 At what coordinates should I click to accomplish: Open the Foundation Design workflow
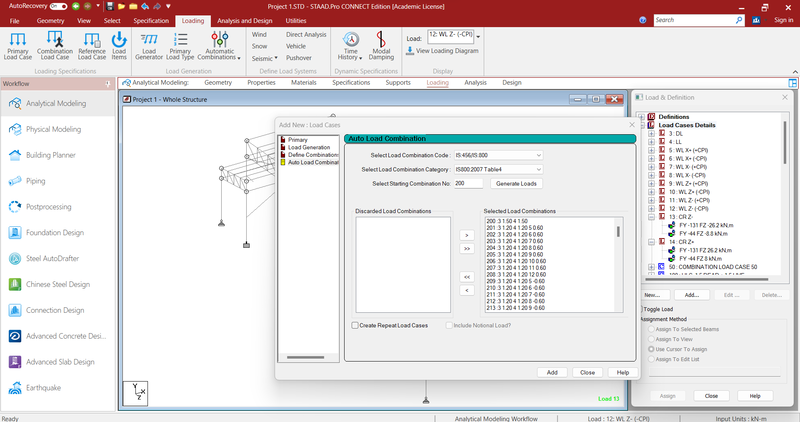point(55,233)
